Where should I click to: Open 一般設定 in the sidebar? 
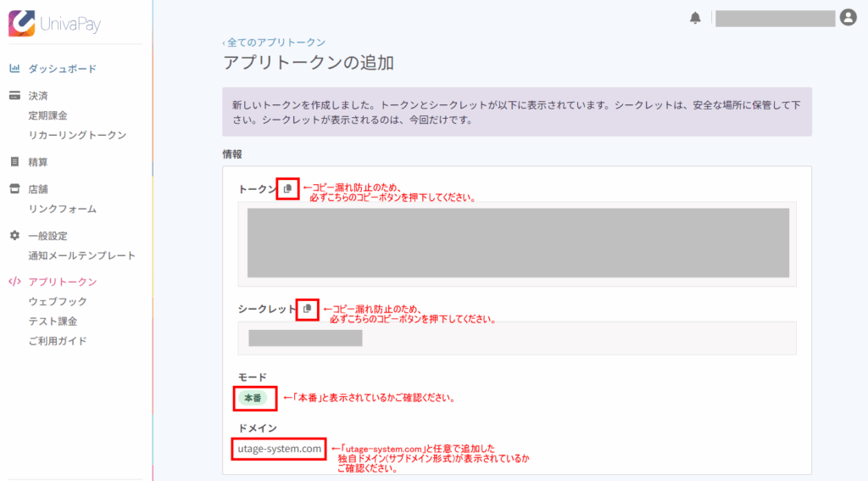(x=48, y=236)
